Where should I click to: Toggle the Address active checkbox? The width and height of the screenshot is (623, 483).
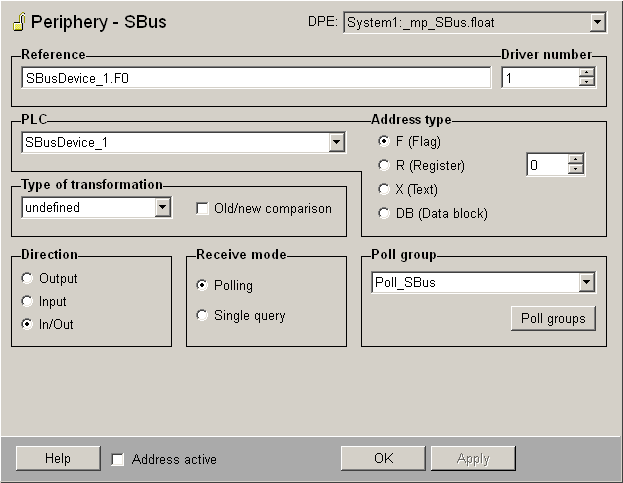tap(118, 459)
